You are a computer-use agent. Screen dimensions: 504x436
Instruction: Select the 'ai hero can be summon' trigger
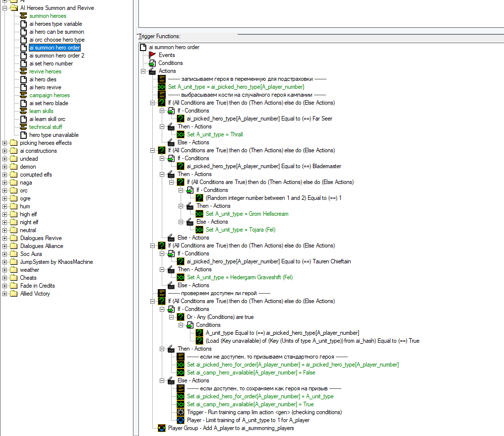57,32
